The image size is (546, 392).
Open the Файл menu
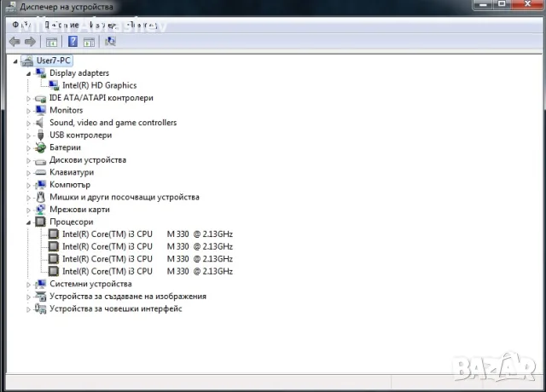[22, 25]
